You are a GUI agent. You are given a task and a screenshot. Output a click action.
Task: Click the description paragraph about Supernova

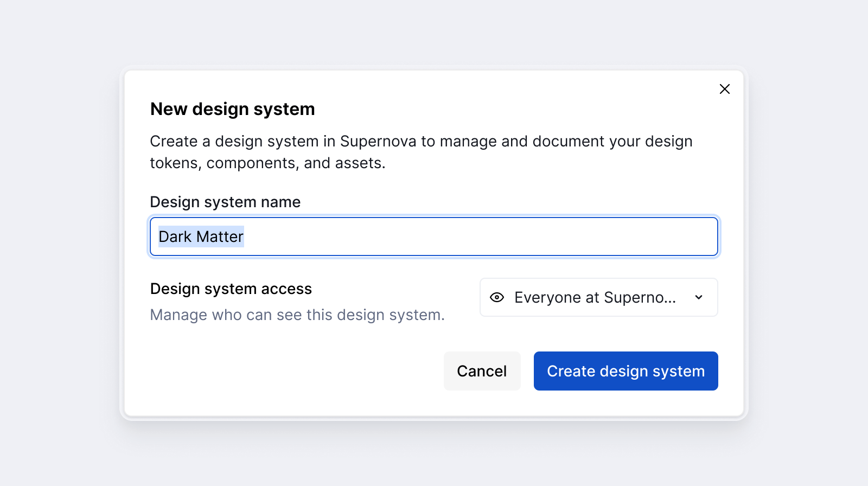point(422,152)
